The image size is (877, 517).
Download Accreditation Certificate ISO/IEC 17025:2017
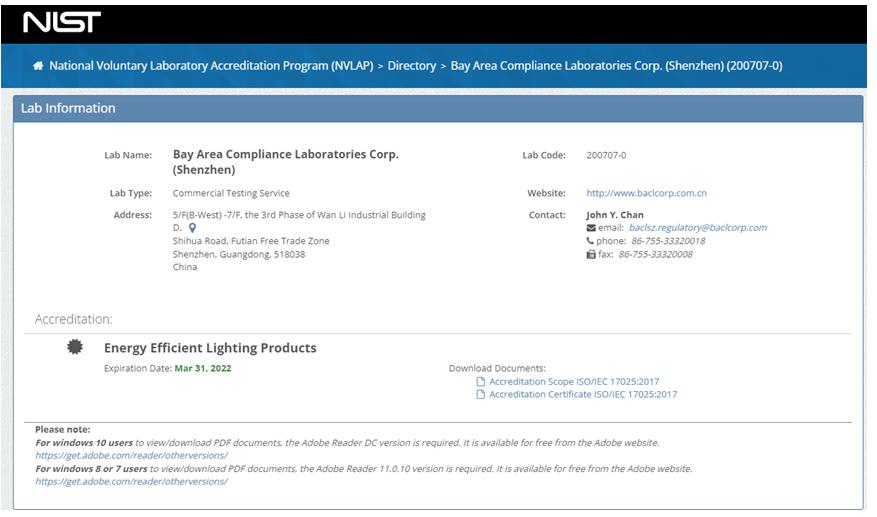pyautogui.click(x=583, y=394)
